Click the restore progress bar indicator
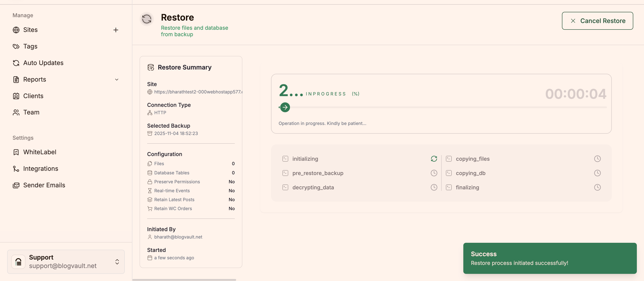 point(285,107)
